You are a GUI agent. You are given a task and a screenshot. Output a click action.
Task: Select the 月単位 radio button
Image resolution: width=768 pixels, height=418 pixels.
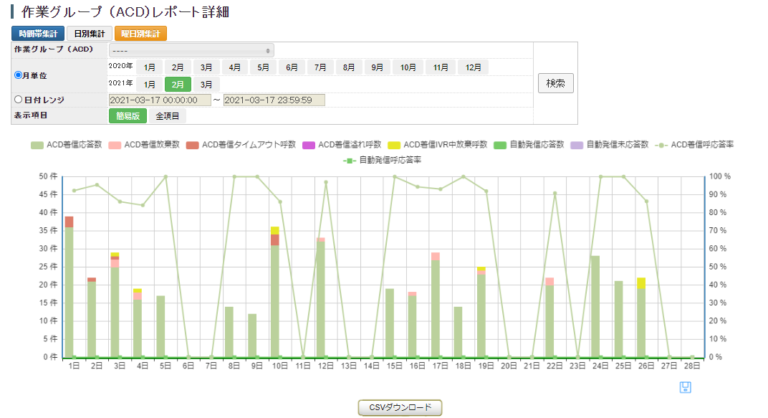pos(18,75)
